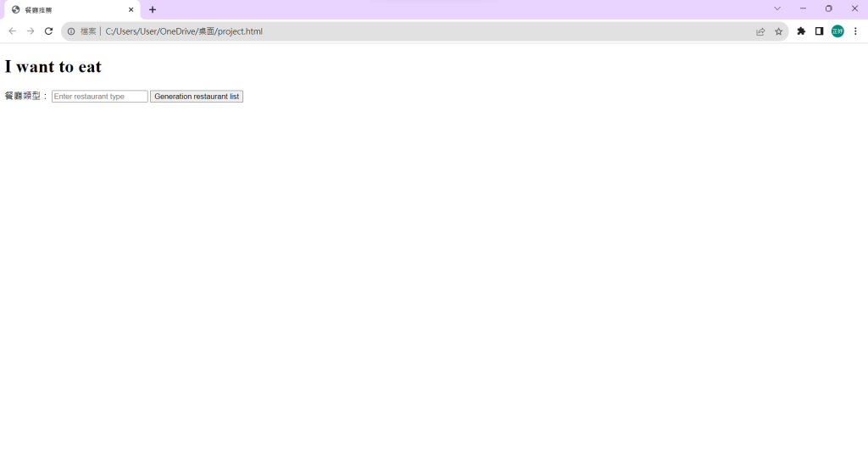
Task: Open the green profile avatar
Action: 837,31
